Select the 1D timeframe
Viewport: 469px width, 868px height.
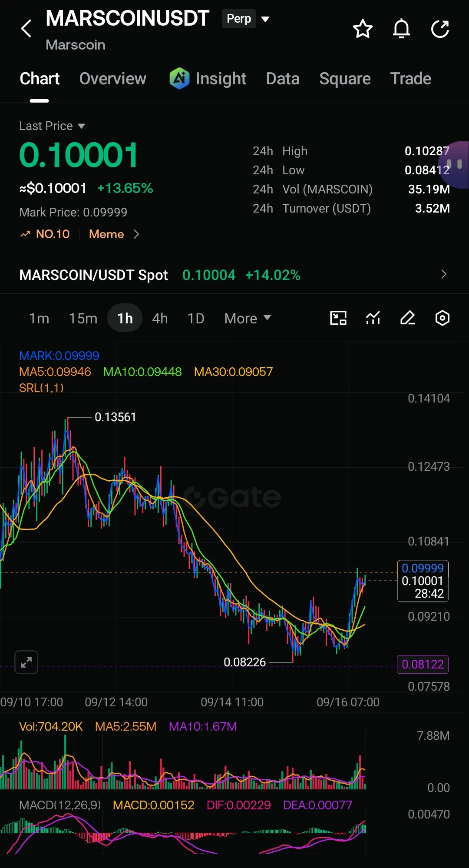[x=196, y=319]
